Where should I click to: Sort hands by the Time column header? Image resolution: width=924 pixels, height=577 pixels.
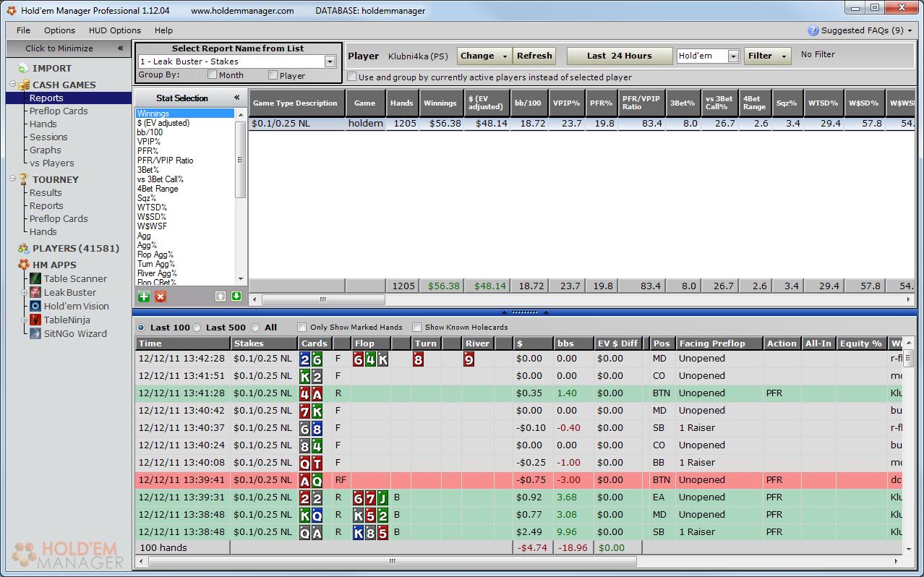182,343
